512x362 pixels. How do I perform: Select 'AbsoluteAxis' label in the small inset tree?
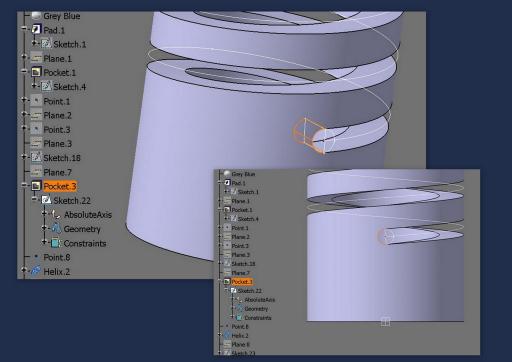click(x=260, y=300)
